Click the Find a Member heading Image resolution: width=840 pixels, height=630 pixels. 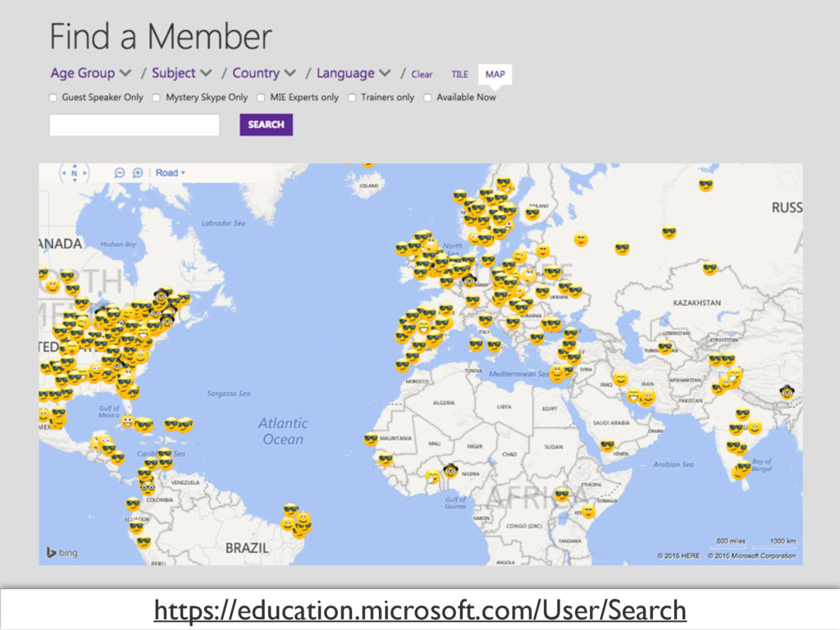pyautogui.click(x=161, y=36)
